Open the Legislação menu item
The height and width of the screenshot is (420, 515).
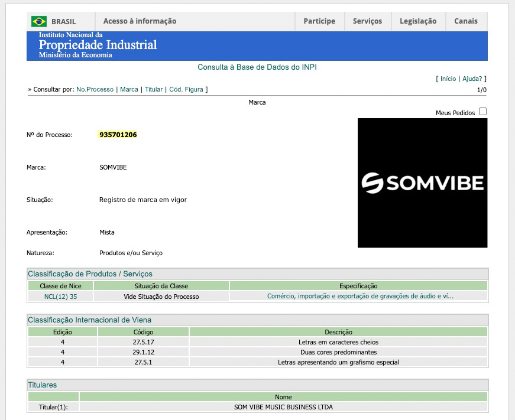(418, 21)
